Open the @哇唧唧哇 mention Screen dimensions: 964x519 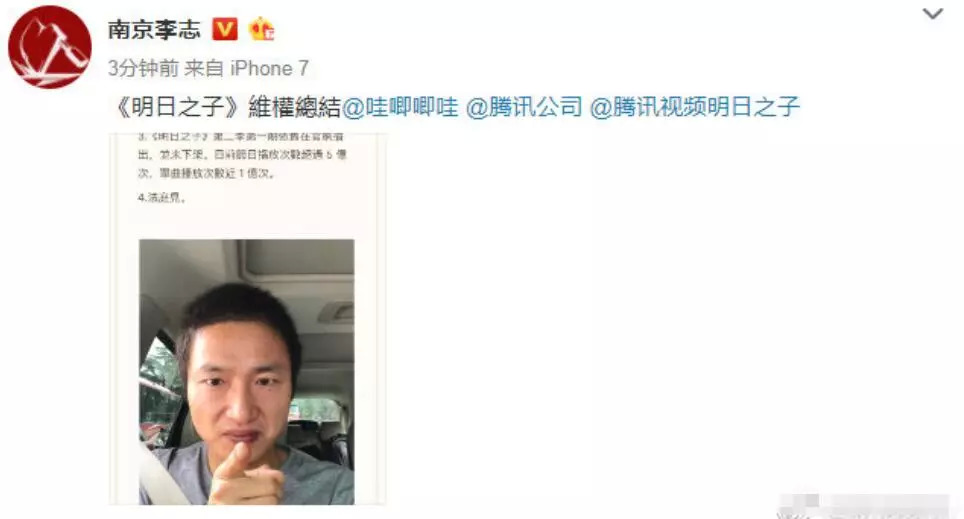(x=400, y=107)
